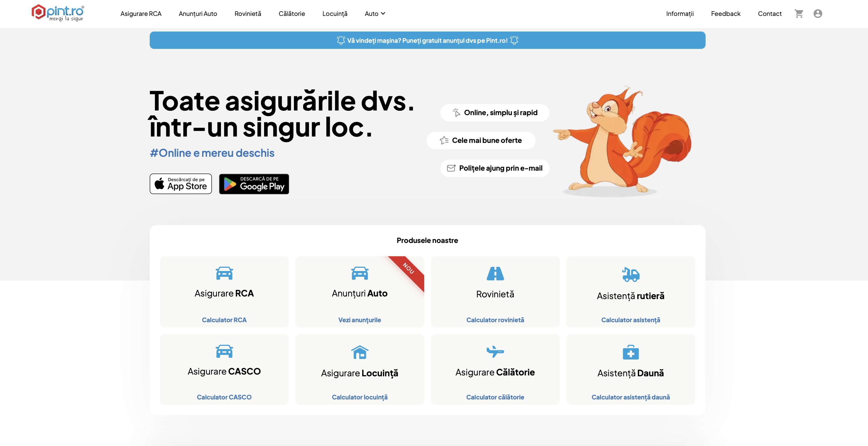868x446 pixels.
Task: Click the NOU ribbon on Anunțuri Auto card
Action: tap(409, 268)
